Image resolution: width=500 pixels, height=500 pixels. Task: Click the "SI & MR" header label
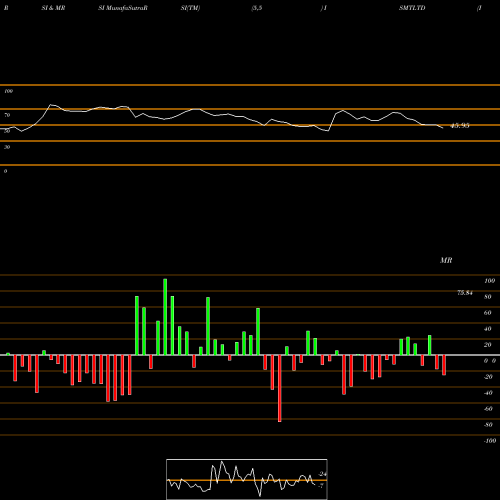(53, 8)
